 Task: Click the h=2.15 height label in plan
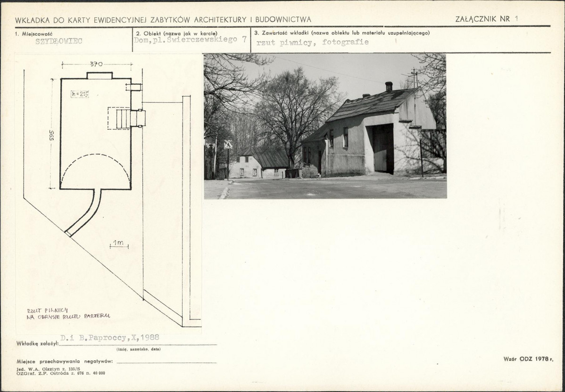80,94
